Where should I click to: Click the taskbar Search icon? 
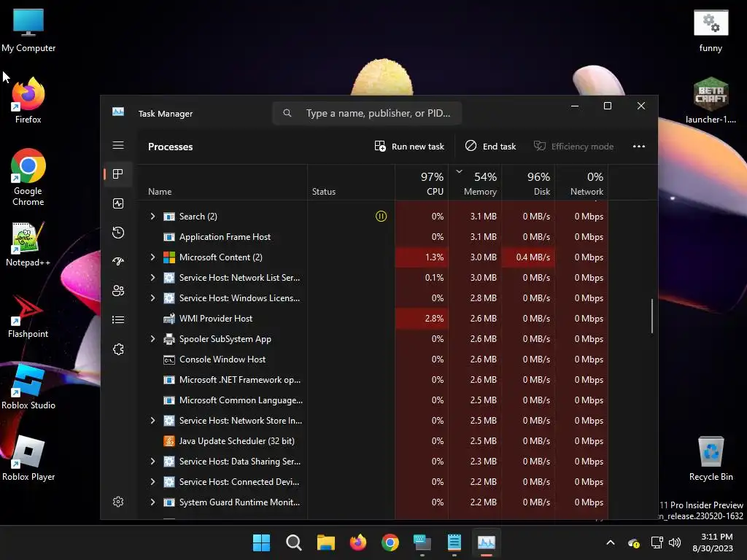tap(293, 542)
